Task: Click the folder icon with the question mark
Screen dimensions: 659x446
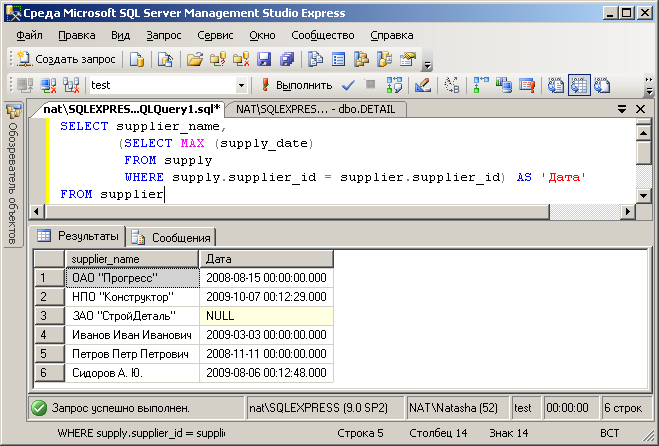Action: (x=218, y=59)
